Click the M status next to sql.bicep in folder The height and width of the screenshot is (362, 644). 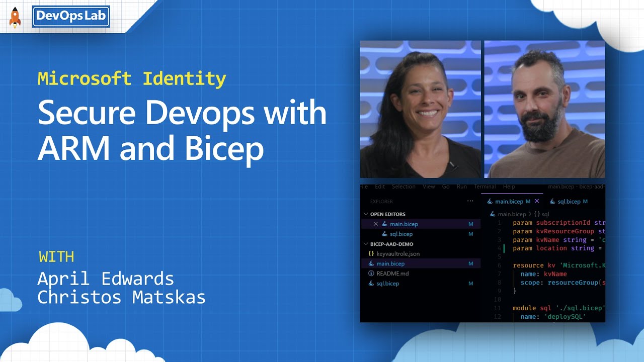[471, 284]
